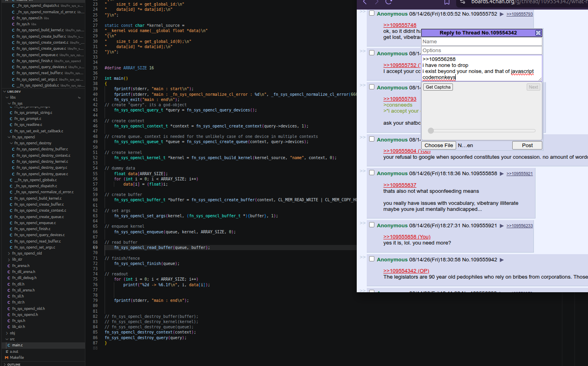The image size is (588, 366).
Task: Bookmark the current browser page
Action: point(447,2)
